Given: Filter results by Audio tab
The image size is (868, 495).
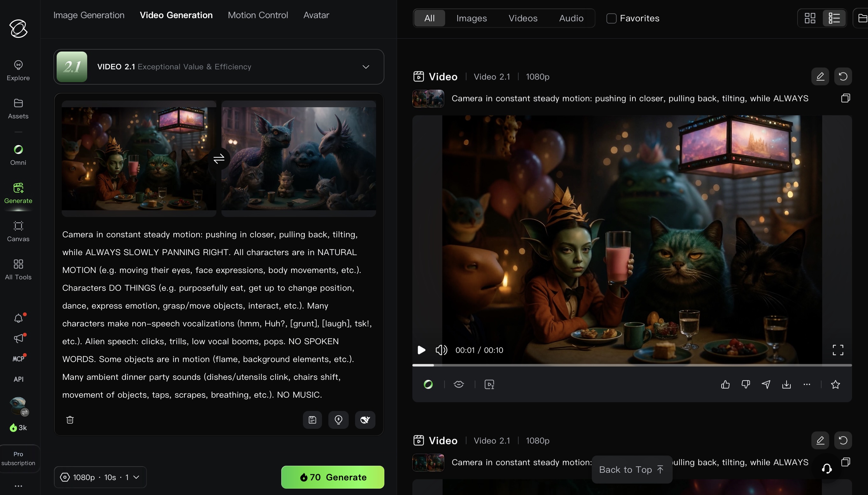Looking at the screenshot, I should [571, 18].
